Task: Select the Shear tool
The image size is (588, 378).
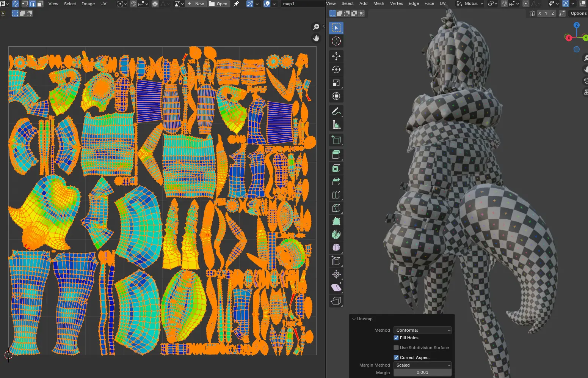Action: [336, 288]
